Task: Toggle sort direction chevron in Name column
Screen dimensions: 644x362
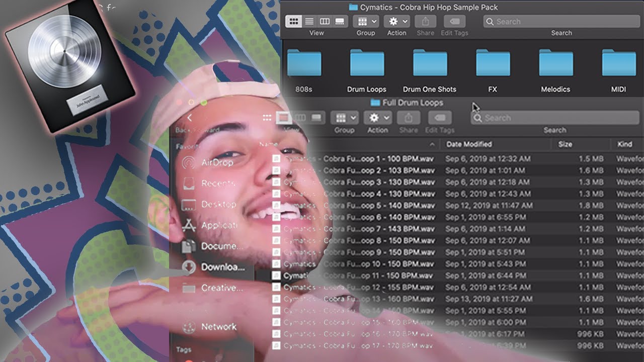Action: click(432, 145)
